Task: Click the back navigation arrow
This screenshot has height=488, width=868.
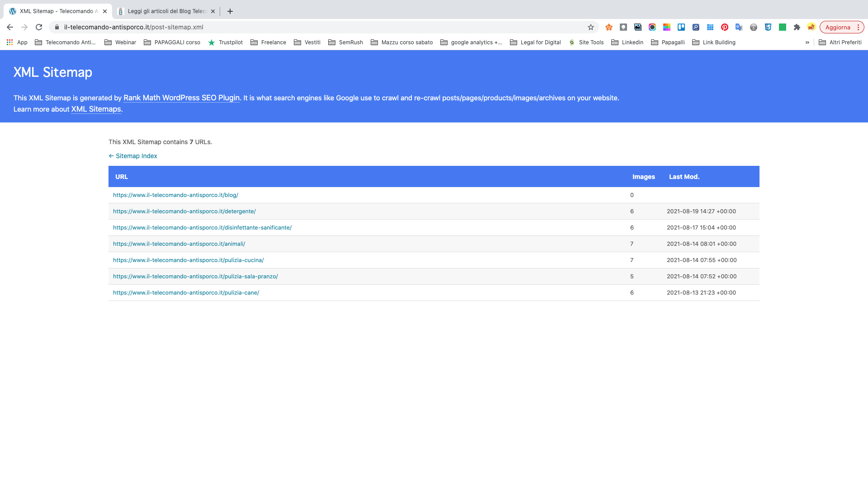Action: tap(10, 27)
